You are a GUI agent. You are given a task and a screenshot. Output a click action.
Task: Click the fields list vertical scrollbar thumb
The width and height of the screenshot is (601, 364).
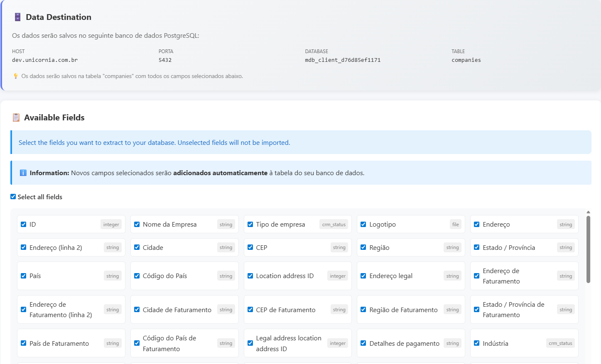(588, 249)
